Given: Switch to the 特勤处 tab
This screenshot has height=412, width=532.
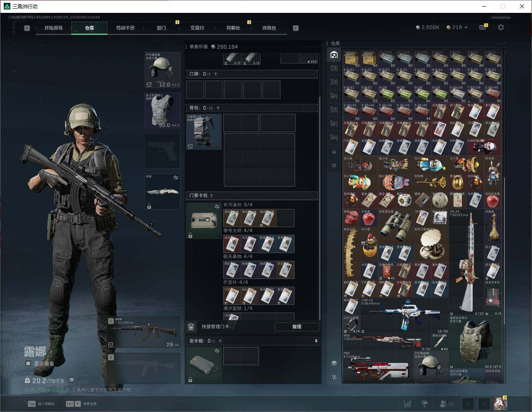Looking at the screenshot, I should pos(233,28).
